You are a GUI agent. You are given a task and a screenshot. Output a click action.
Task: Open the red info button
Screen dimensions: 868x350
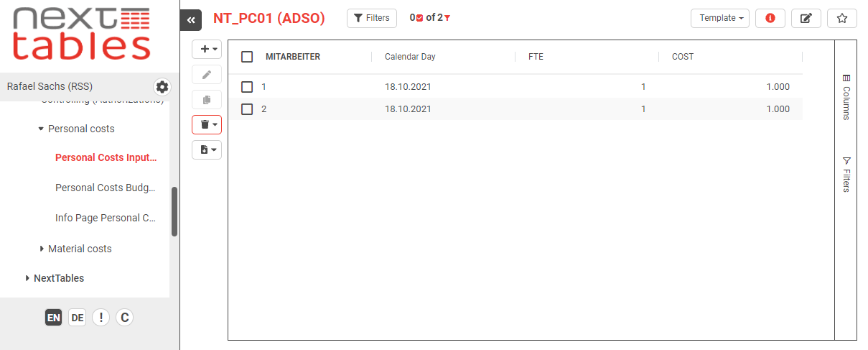pos(770,18)
